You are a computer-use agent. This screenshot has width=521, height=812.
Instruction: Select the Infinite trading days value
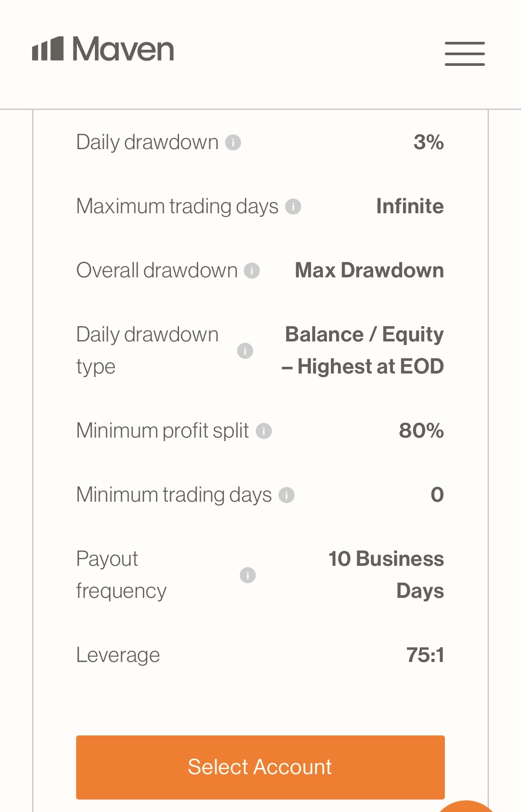coord(410,207)
